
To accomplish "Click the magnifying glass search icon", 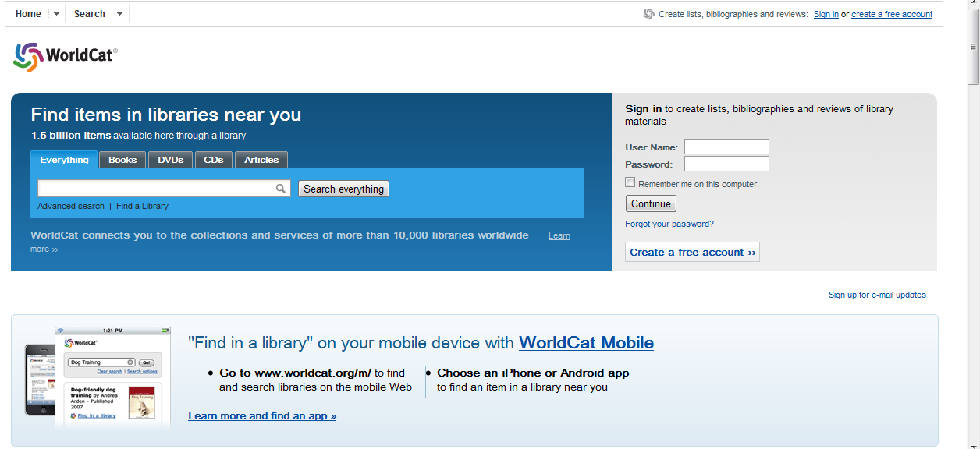I will click(x=281, y=189).
